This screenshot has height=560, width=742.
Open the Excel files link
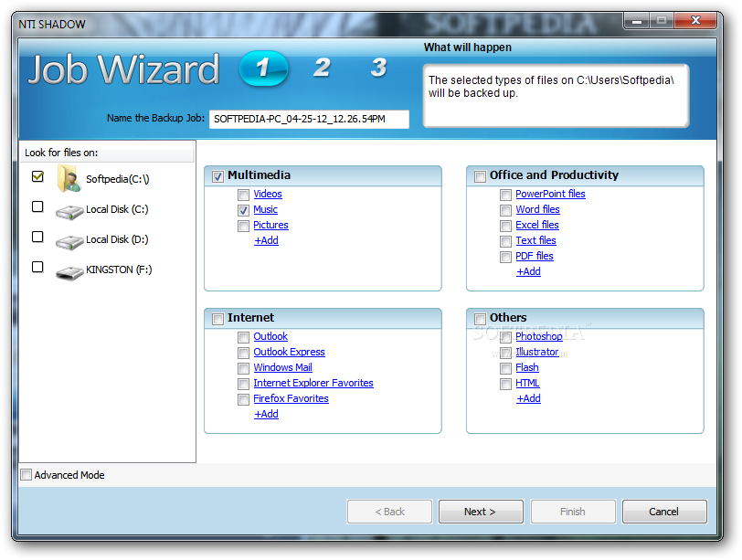[x=537, y=225]
